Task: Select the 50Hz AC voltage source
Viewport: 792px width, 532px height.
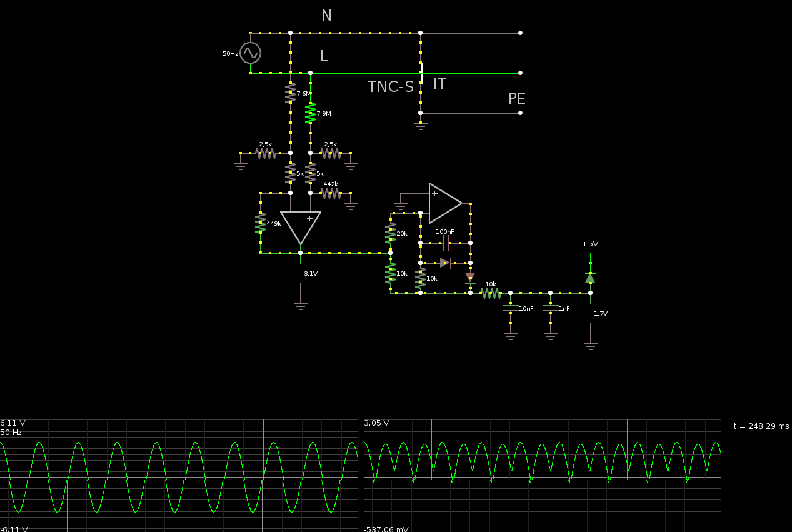Action: pos(250,53)
